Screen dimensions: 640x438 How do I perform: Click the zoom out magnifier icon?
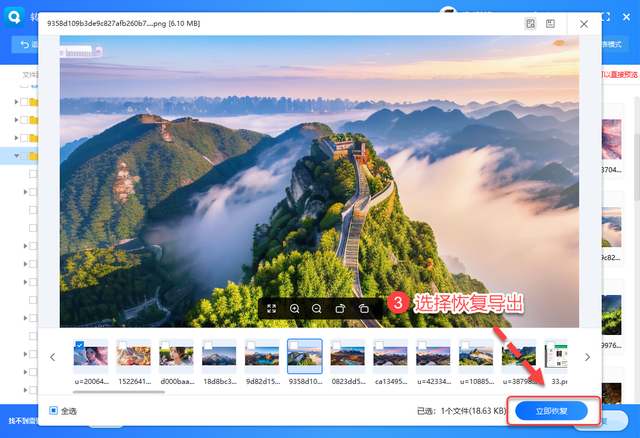pyautogui.click(x=316, y=309)
